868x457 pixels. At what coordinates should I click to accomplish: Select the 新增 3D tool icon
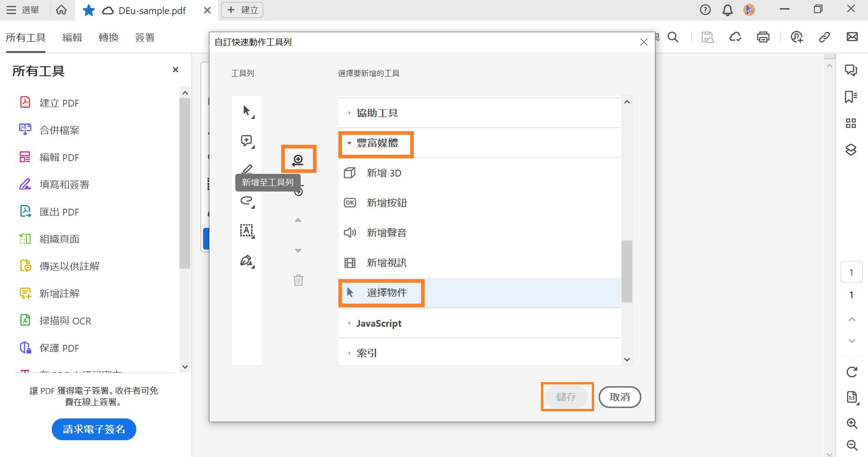click(349, 173)
